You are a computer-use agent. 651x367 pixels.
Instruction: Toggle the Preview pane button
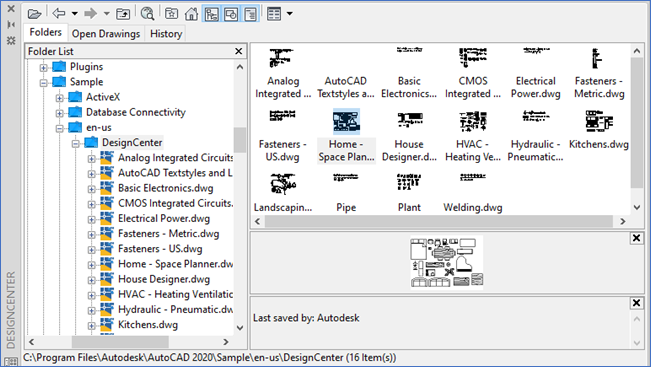(231, 14)
